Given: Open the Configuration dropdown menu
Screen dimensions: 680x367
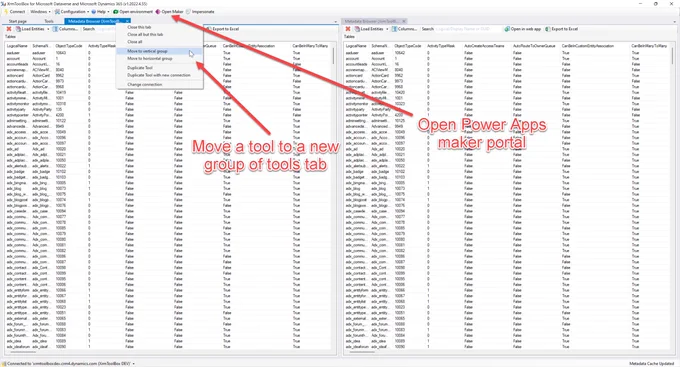Looking at the screenshot, I should 72,12.
